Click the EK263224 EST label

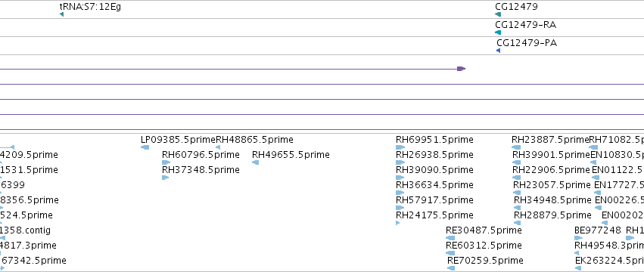609,261
